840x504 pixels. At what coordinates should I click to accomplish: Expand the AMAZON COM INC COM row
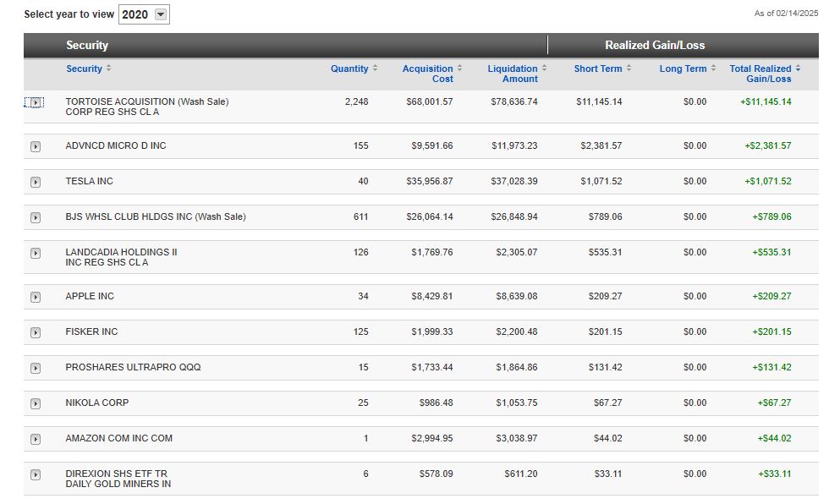tap(36, 439)
